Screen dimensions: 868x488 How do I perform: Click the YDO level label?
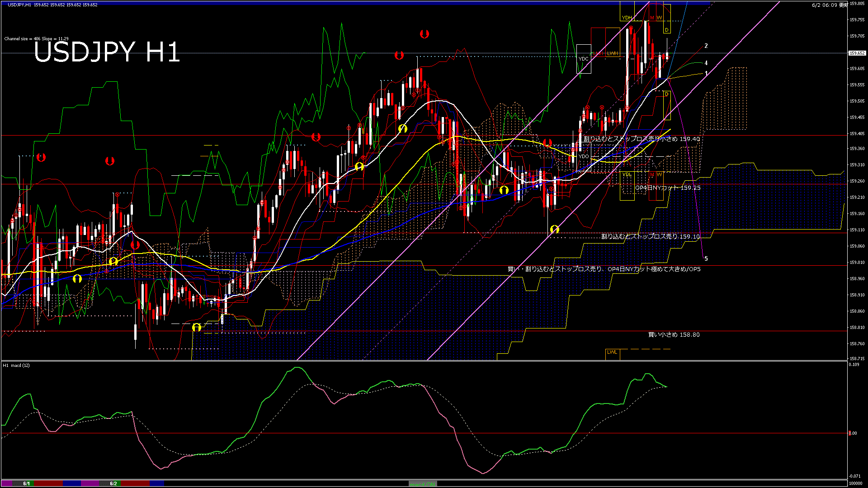pos(584,156)
